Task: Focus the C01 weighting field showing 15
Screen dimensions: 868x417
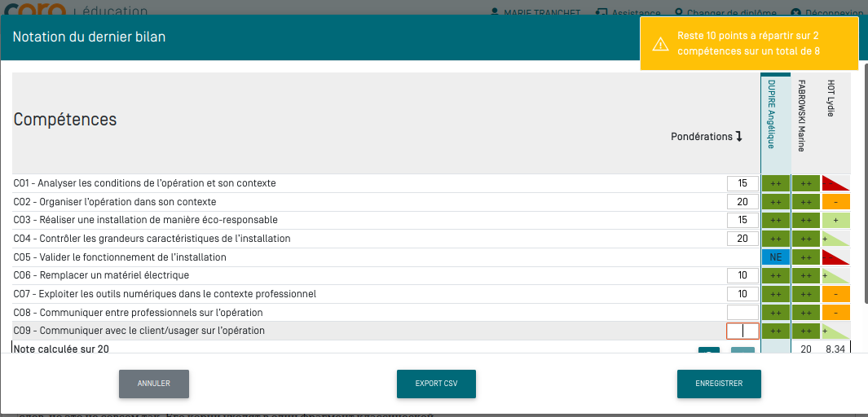Action: click(x=742, y=183)
